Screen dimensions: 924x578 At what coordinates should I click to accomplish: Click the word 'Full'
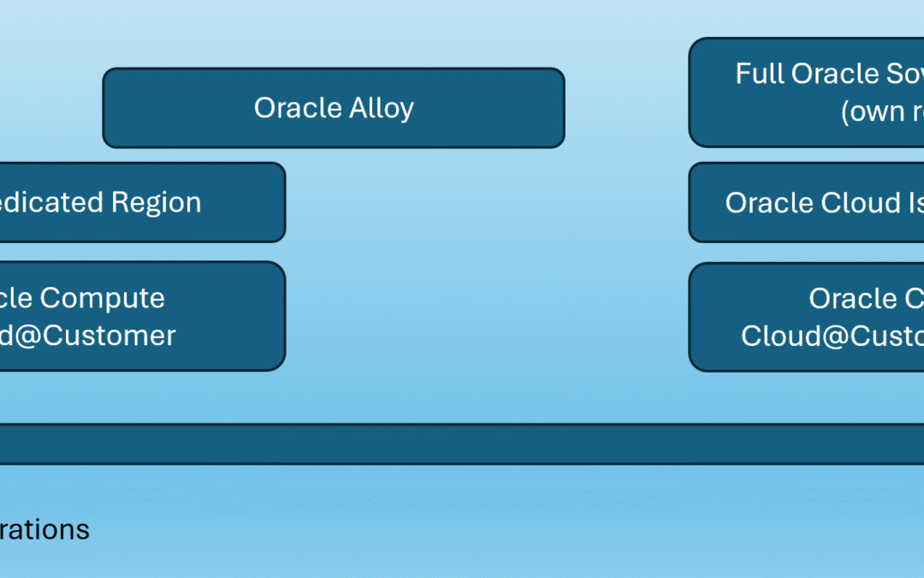click(759, 74)
